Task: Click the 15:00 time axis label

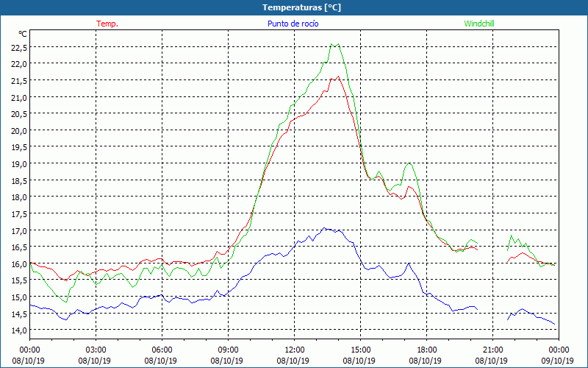Action: (x=361, y=350)
